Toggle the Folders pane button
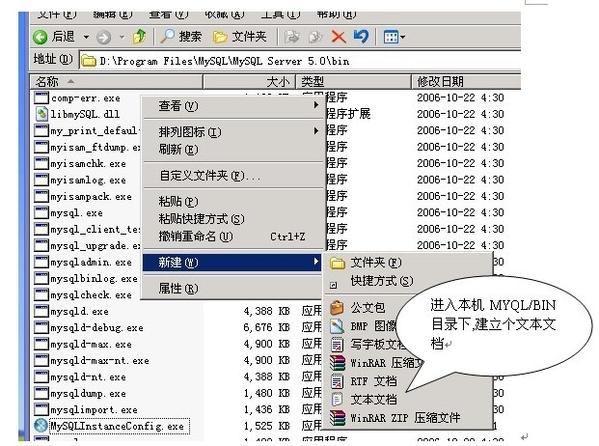This screenshot has width=599, height=446. pyautogui.click(x=240, y=37)
